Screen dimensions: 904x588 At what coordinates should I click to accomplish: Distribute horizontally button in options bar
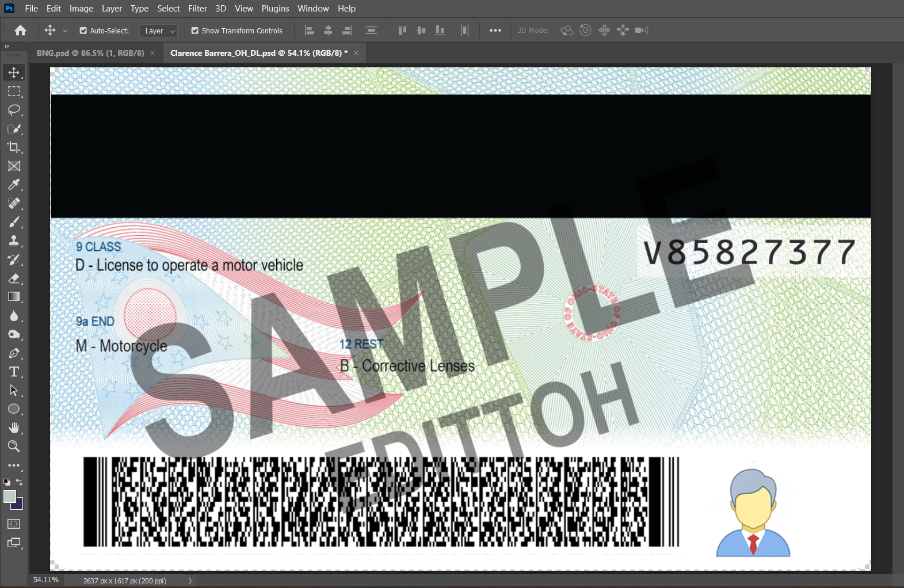(464, 30)
